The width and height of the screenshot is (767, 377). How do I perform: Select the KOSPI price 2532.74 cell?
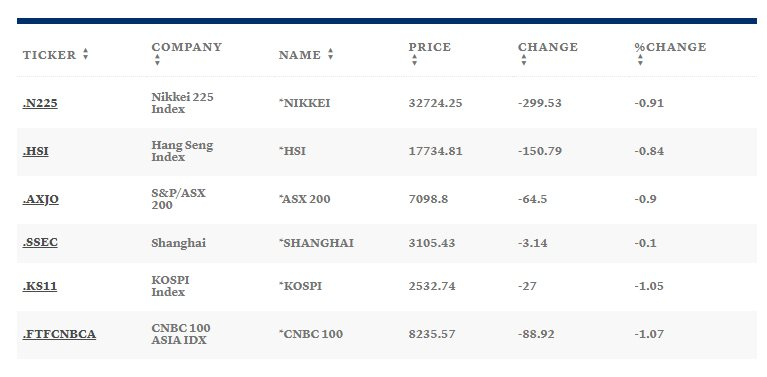[432, 286]
